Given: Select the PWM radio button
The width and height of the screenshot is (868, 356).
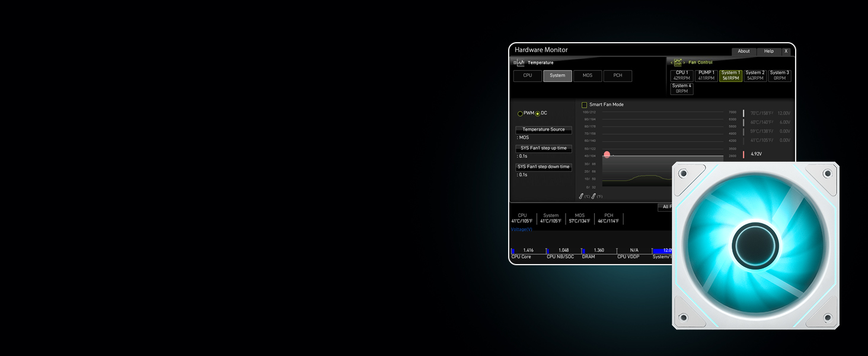Looking at the screenshot, I should click(520, 113).
